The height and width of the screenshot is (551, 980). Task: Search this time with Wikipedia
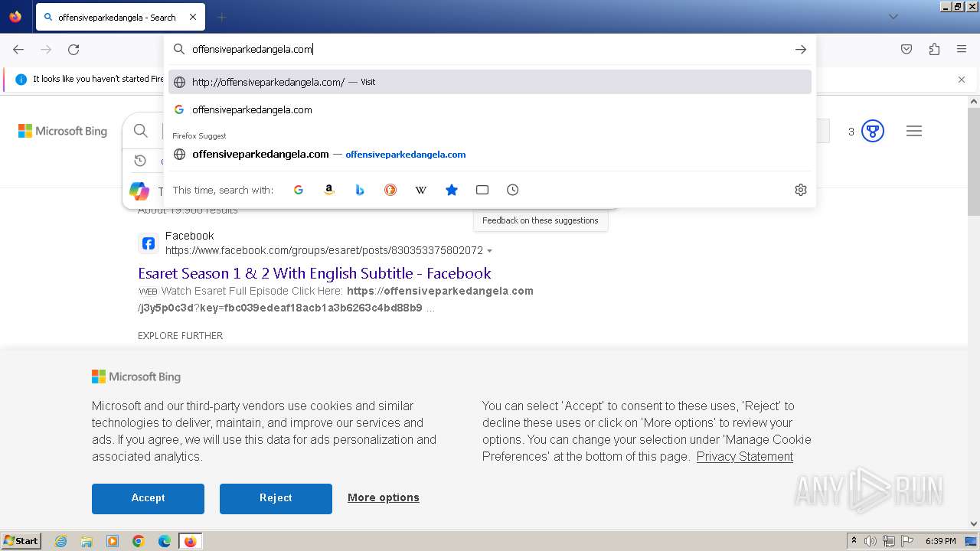coord(421,190)
